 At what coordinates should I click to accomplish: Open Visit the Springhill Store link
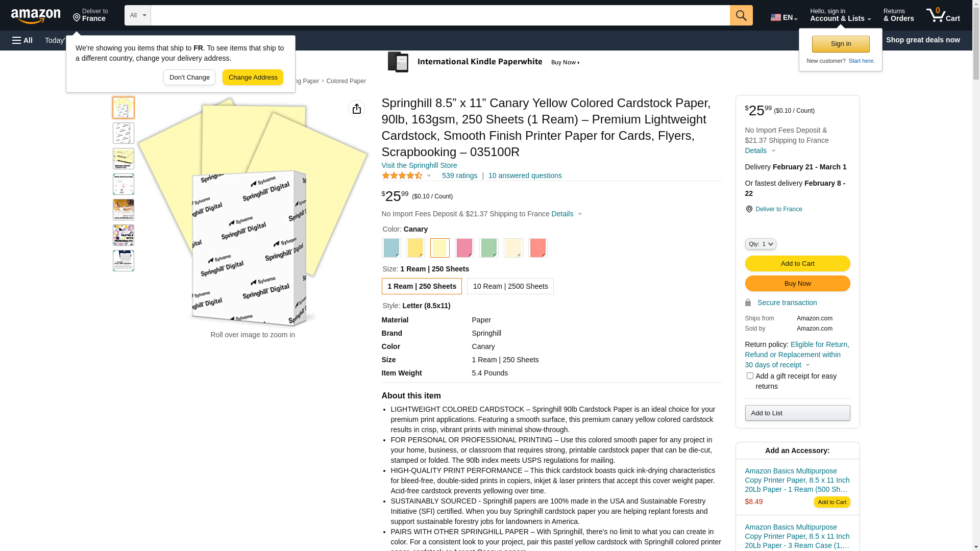[x=419, y=165]
